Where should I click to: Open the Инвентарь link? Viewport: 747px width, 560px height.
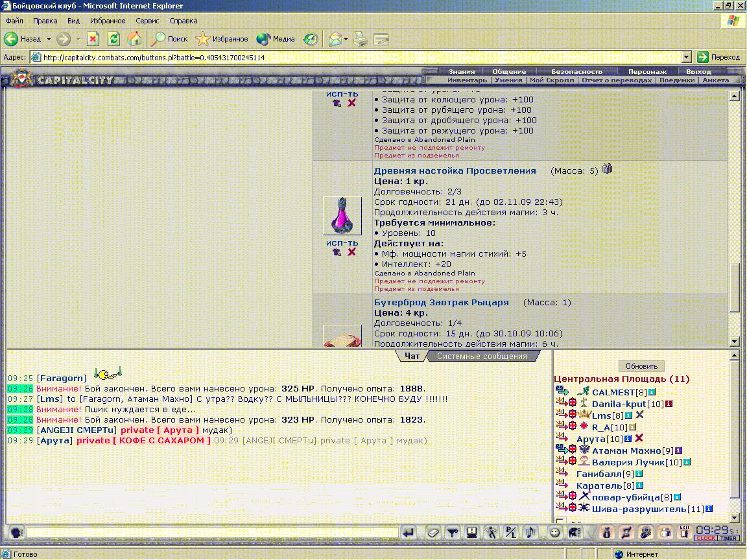[467, 80]
